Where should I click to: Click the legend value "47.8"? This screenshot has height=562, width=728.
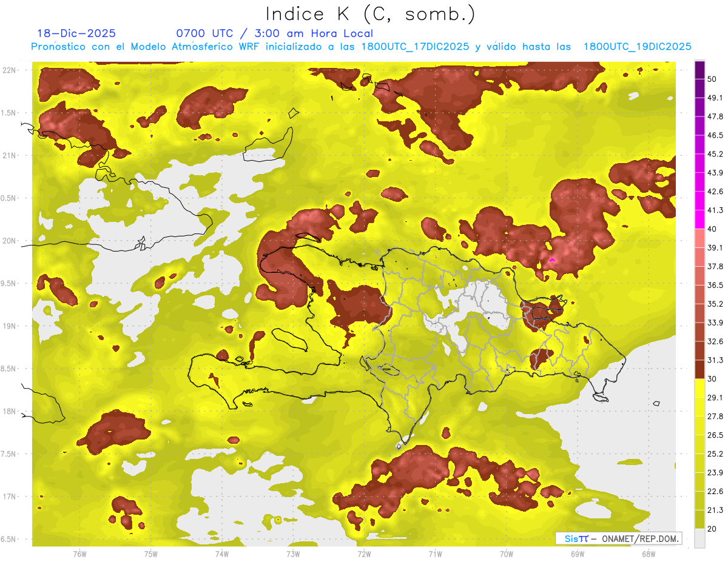click(x=715, y=116)
